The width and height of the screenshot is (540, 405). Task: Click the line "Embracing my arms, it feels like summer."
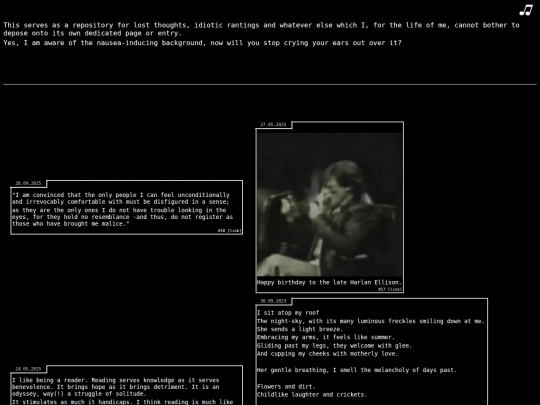click(326, 337)
